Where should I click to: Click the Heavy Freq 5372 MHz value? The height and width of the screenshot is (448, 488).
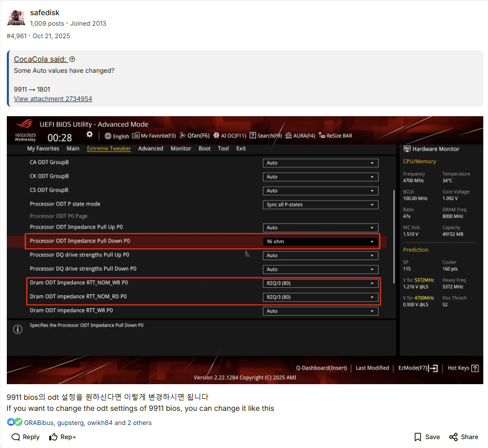click(453, 287)
